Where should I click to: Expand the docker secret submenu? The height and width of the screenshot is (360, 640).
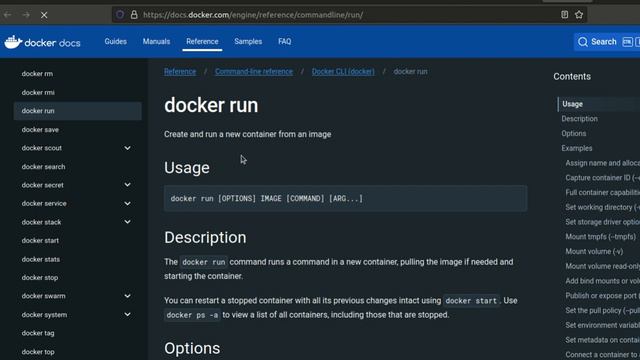point(127,185)
